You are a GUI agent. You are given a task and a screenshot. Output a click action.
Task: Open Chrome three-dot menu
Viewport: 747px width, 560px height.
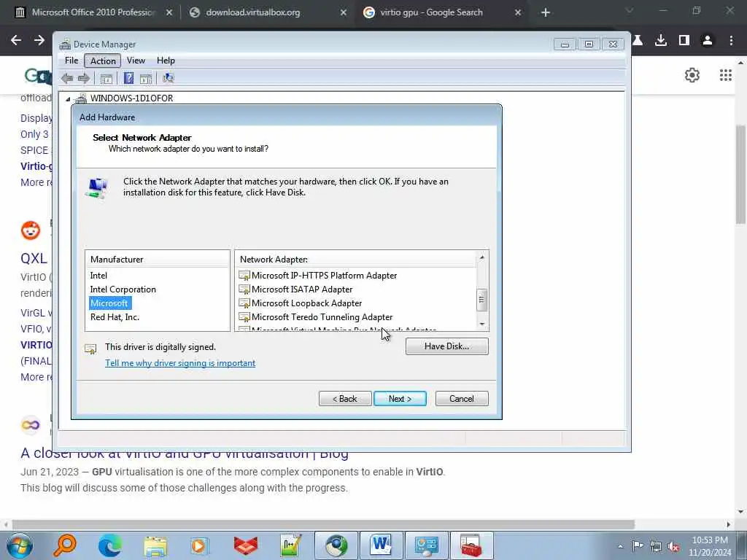731,41
